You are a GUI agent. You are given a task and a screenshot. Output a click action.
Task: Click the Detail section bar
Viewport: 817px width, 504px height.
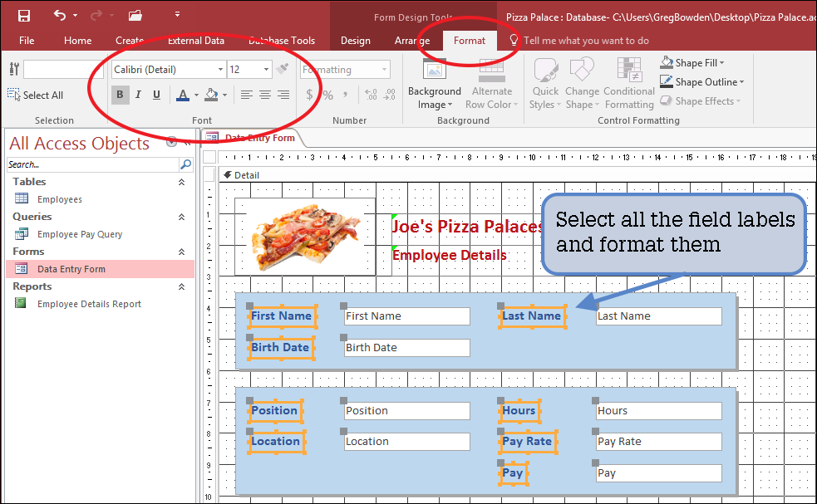point(517,175)
